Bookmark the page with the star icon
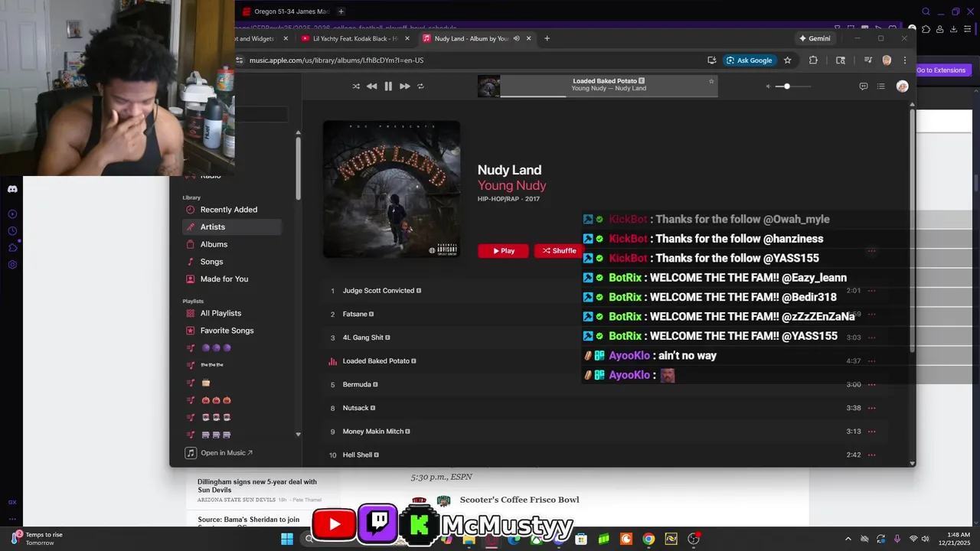Viewport: 980px width, 551px height. pyautogui.click(x=787, y=60)
